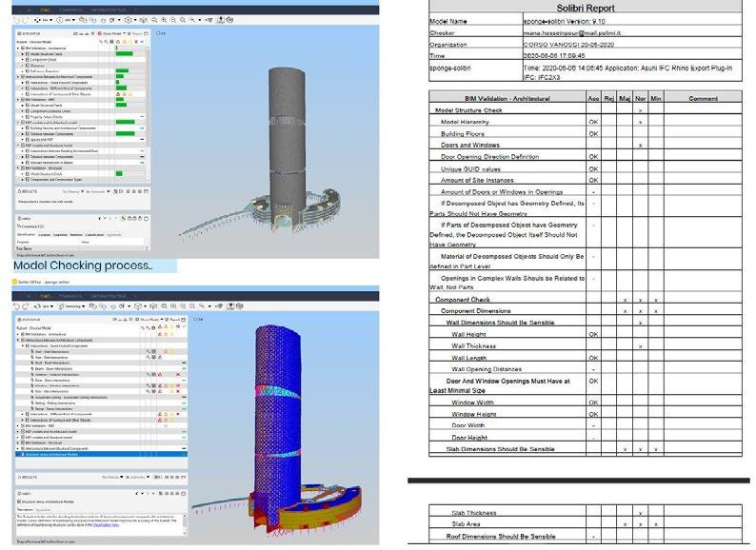This screenshot has width=756, height=550.
Task: Toggle red critical severity filter in lower Checking header
Action: point(160,326)
